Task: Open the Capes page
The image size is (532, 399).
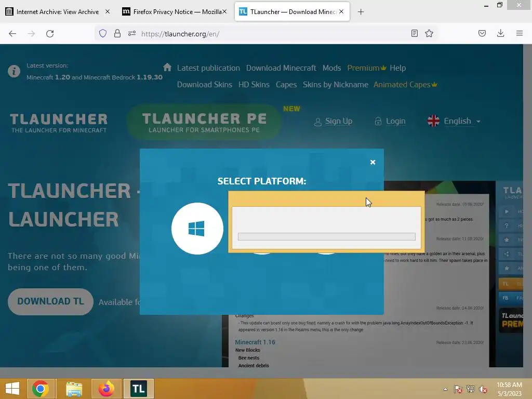Action: pos(286,85)
